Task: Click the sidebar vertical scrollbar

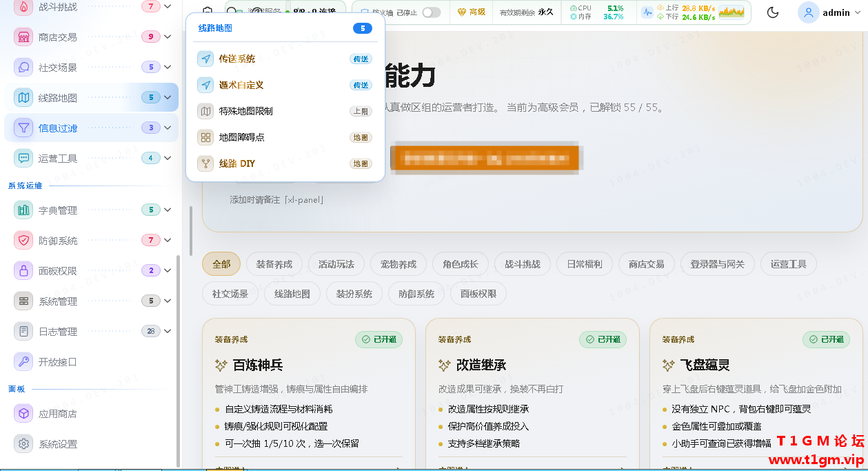Action: [x=179, y=361]
